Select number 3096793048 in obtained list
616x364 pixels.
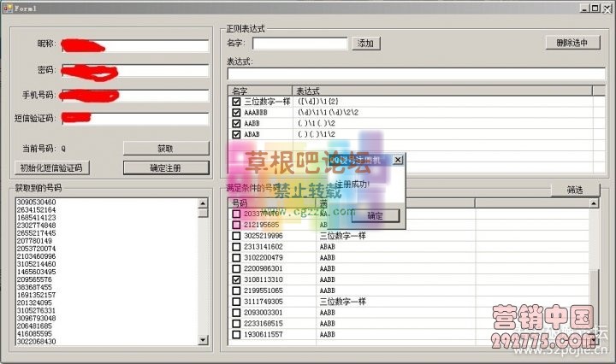coord(37,318)
